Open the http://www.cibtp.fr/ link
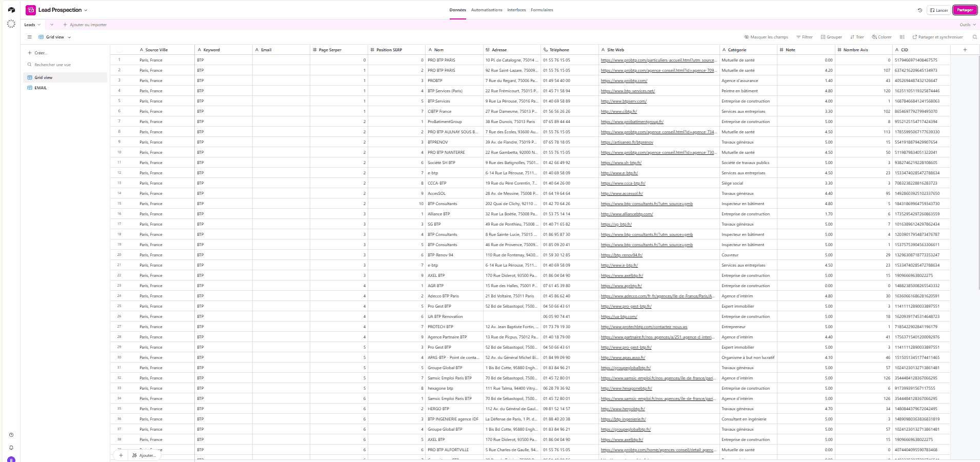Screen dimensions: 980x462 (619, 111)
